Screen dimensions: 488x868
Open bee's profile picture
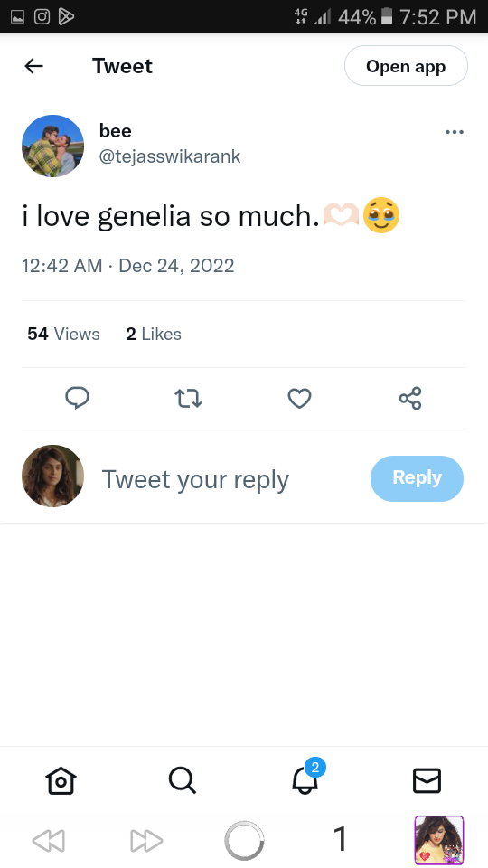tap(52, 146)
